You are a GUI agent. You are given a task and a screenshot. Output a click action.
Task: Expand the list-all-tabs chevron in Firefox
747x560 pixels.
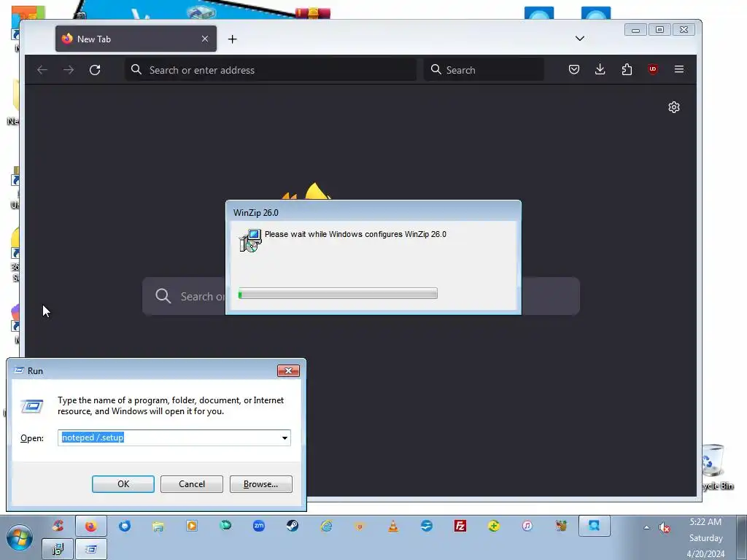click(580, 39)
